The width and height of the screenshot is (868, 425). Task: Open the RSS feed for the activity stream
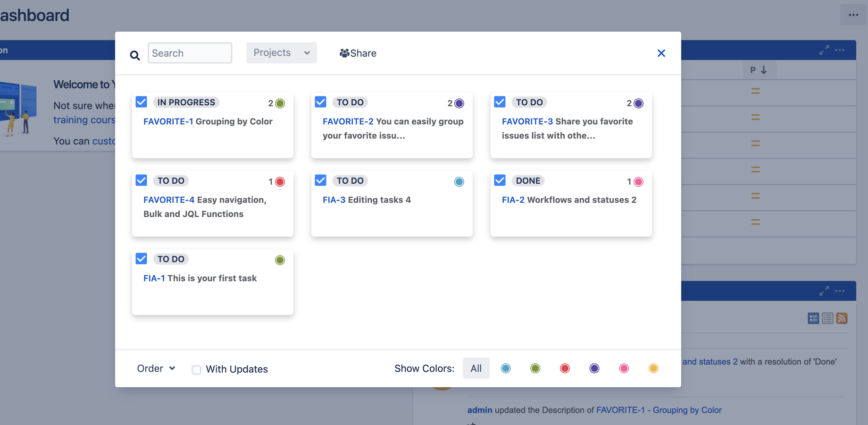pyautogui.click(x=842, y=318)
